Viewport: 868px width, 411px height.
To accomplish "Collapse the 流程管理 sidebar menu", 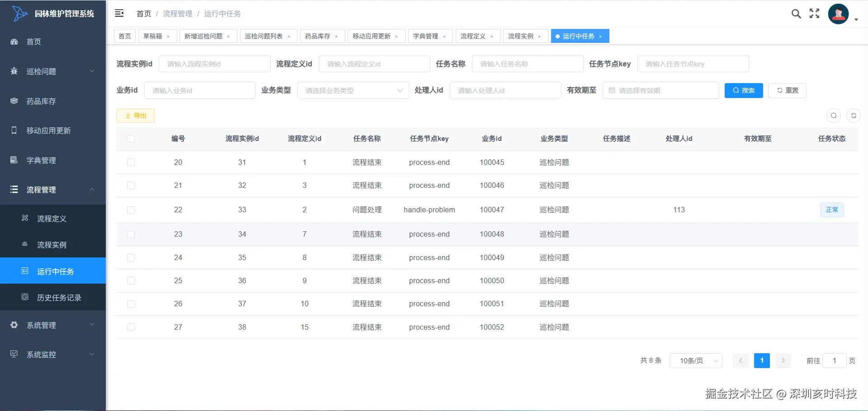I will [x=53, y=190].
